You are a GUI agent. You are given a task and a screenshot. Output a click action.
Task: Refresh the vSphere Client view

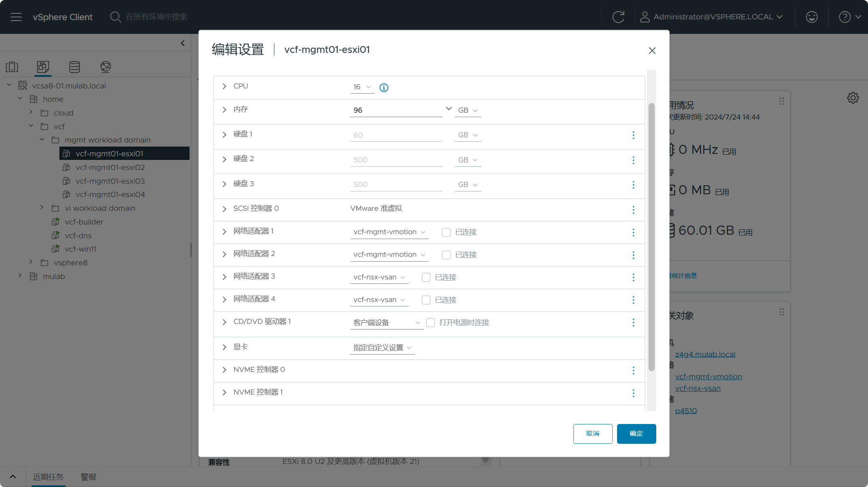tap(618, 17)
